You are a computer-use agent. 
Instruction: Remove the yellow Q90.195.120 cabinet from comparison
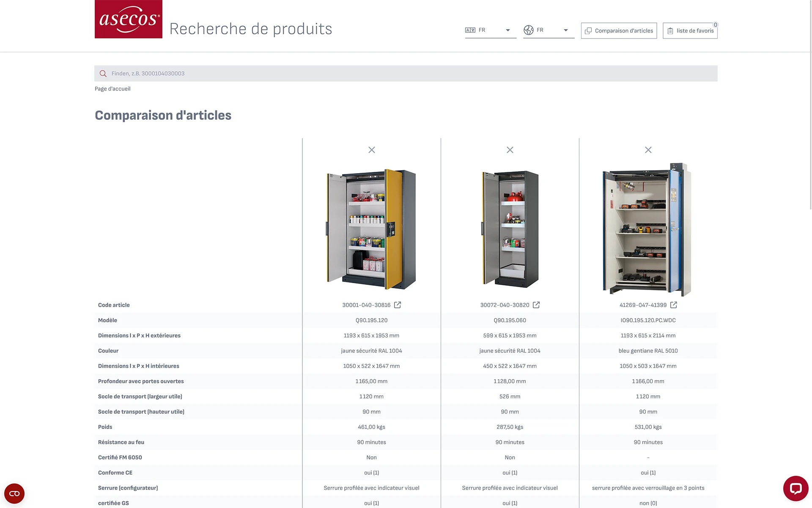(371, 150)
